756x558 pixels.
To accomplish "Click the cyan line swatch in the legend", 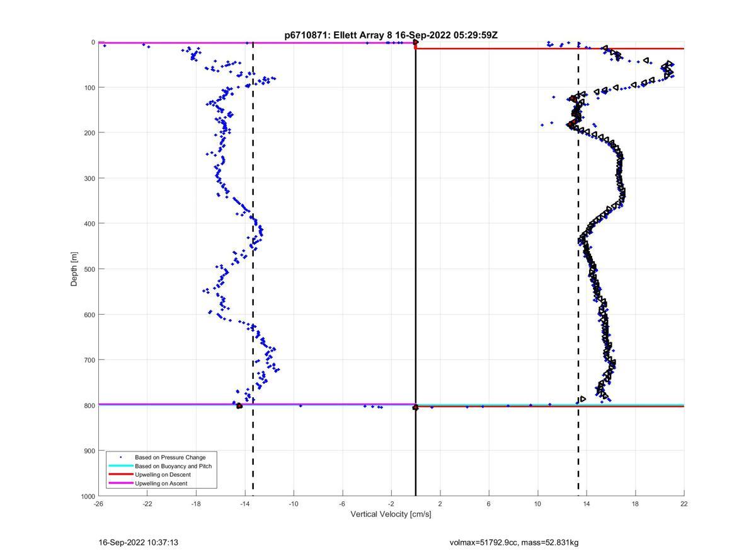I will point(120,466).
